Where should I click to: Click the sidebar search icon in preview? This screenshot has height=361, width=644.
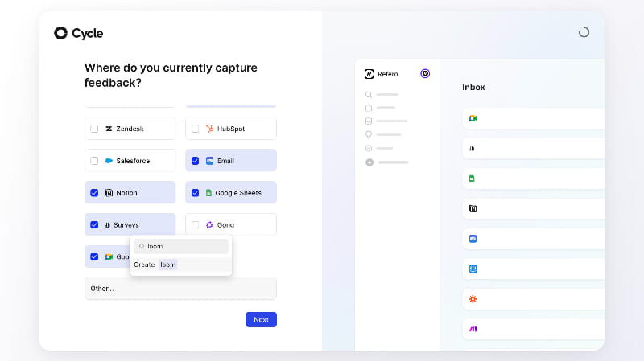coord(369,95)
